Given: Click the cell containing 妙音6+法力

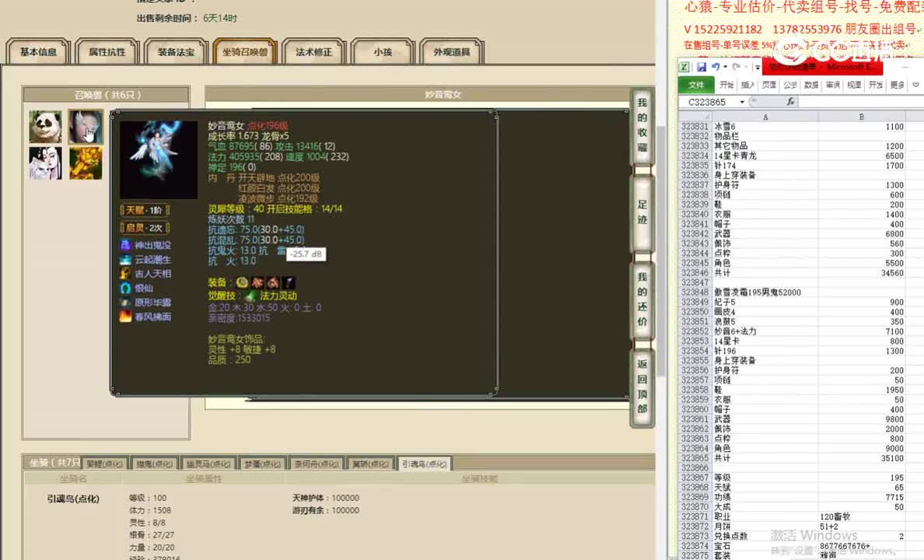Looking at the screenshot, I should coord(765,331).
